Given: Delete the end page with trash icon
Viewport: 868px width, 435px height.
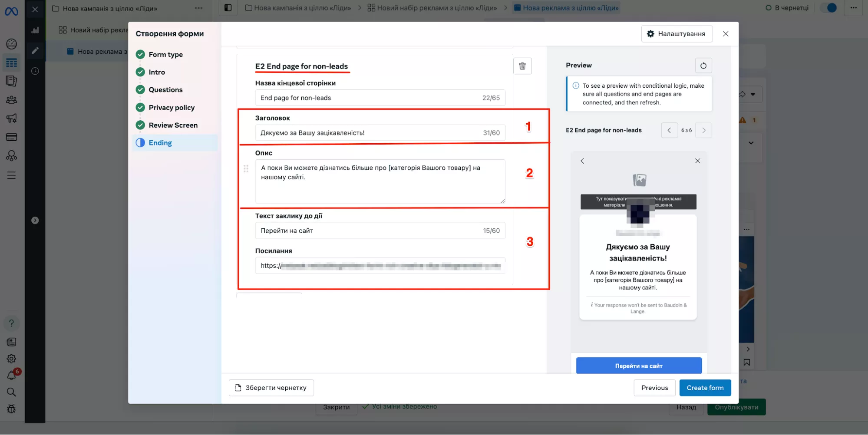Looking at the screenshot, I should coord(522,66).
